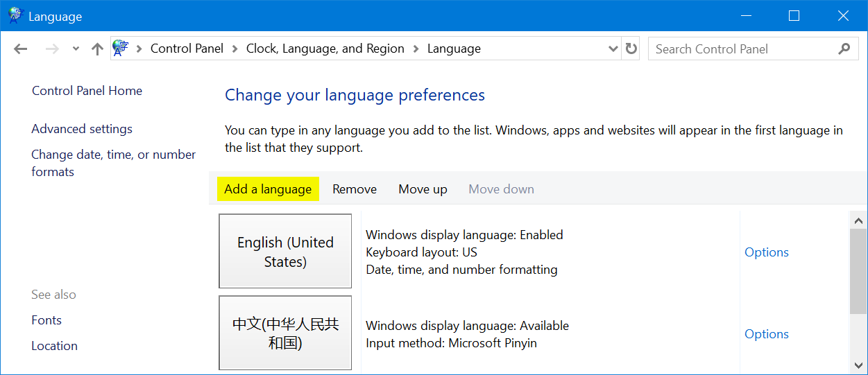Open the Advanced settings link

coord(82,129)
